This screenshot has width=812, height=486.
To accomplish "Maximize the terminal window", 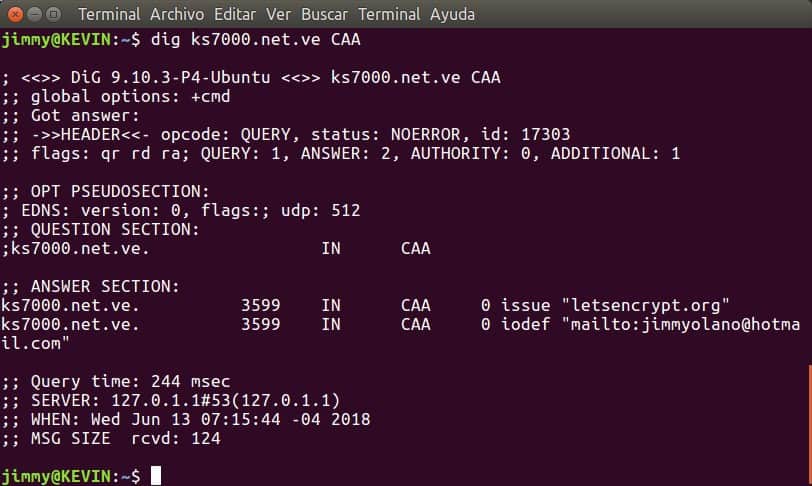I will click(53, 14).
